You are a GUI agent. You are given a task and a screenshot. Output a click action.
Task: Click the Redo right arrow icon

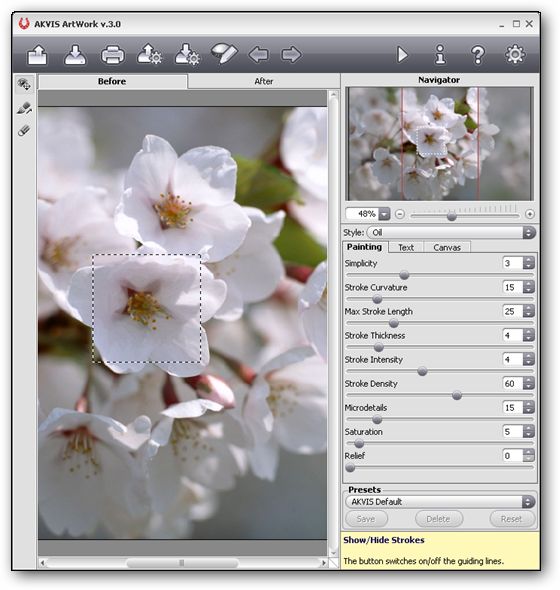point(291,55)
